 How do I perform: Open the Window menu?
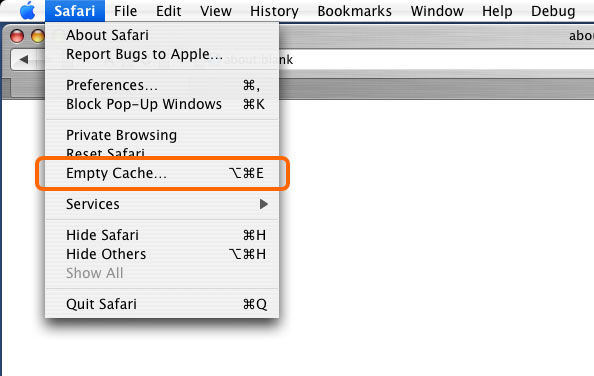(x=437, y=11)
